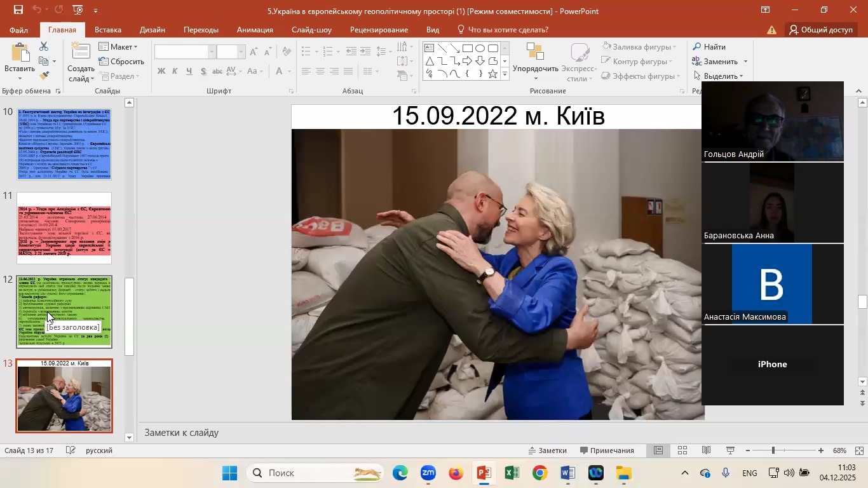This screenshot has width=868, height=488.
Task: Open spell check icon in status bar
Action: [x=72, y=451]
